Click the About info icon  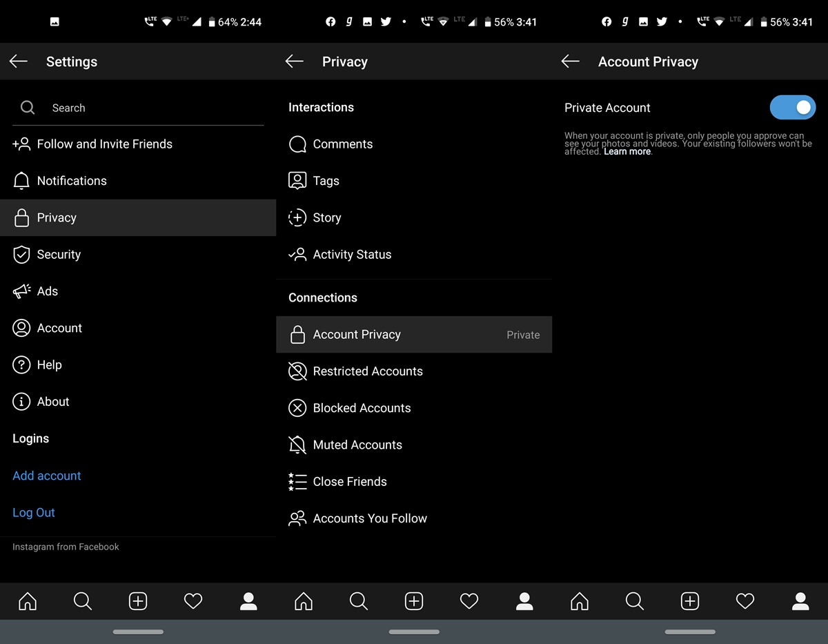pos(21,402)
